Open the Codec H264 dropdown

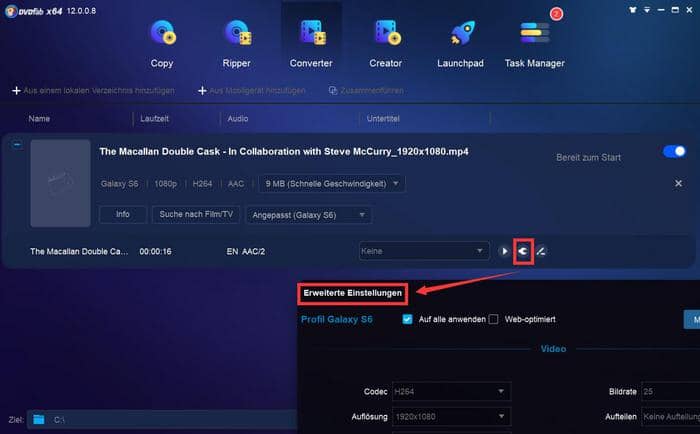tap(451, 392)
